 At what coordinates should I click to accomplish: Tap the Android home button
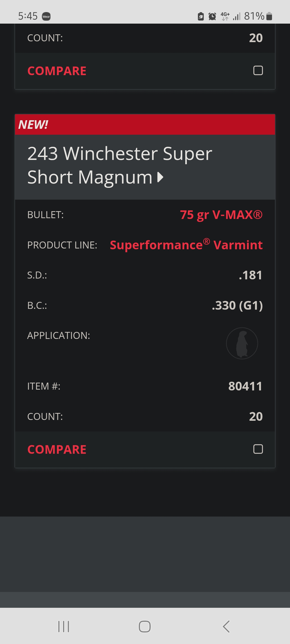[x=145, y=627]
